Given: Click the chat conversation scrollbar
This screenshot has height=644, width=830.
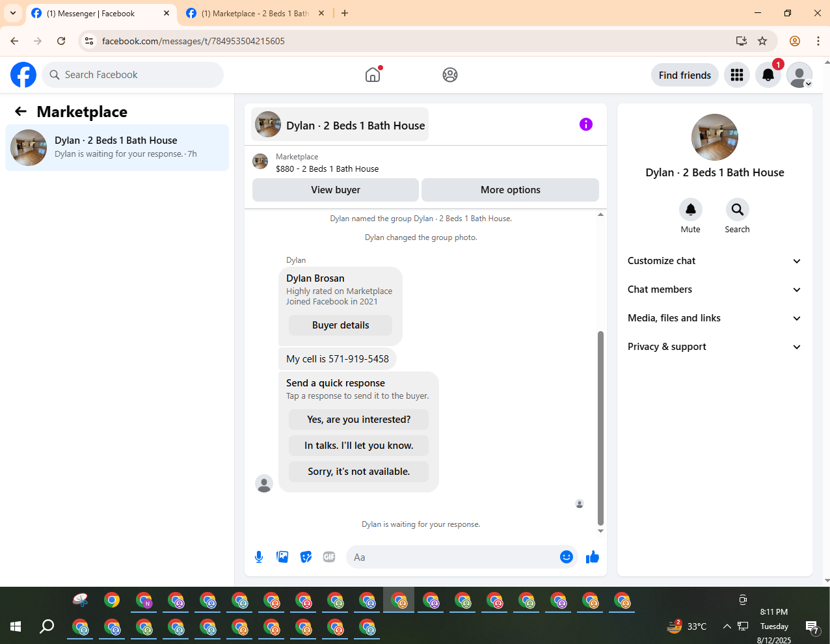Looking at the screenshot, I should tap(600, 427).
